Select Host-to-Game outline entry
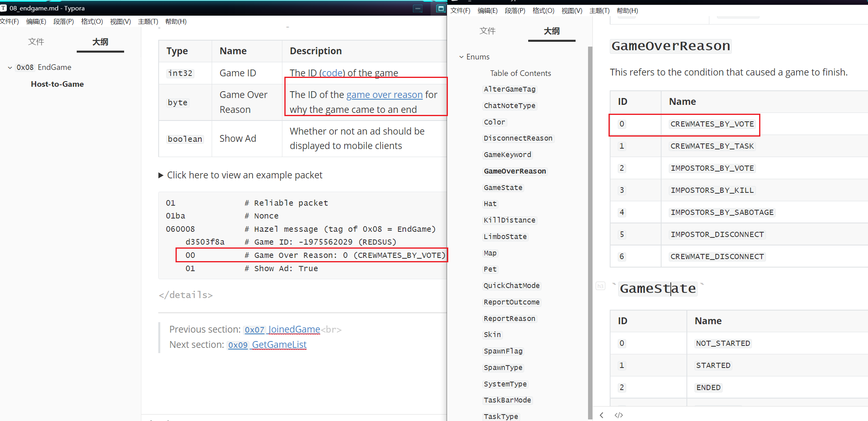 point(57,84)
